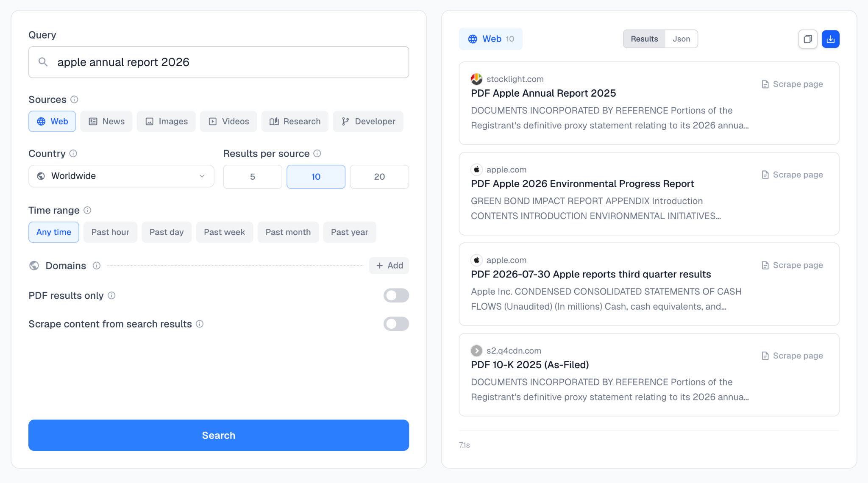Screen dimensions: 868x483
Task: Toggle PDF results only switch
Action: click(396, 295)
